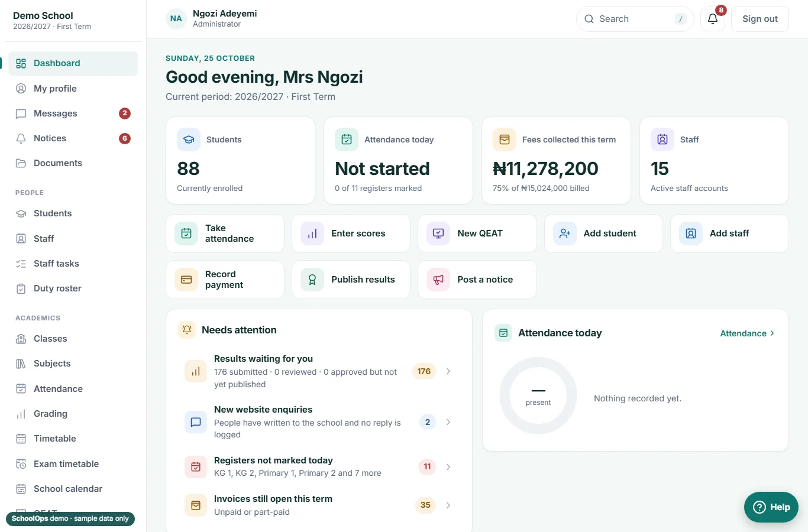Viewport: 808px width, 532px height.
Task: Click the Notices badge 6
Action: [124, 138]
